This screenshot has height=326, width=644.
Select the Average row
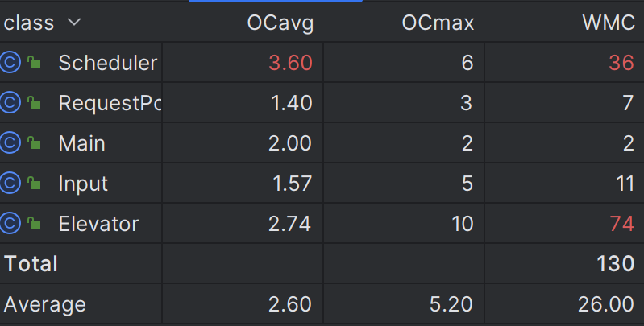click(322, 303)
